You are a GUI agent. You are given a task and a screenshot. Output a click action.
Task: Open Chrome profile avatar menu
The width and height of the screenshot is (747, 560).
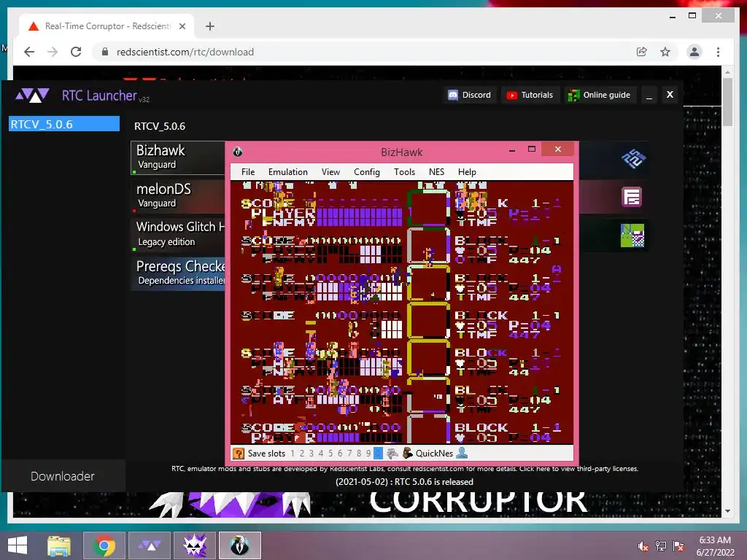tap(694, 52)
